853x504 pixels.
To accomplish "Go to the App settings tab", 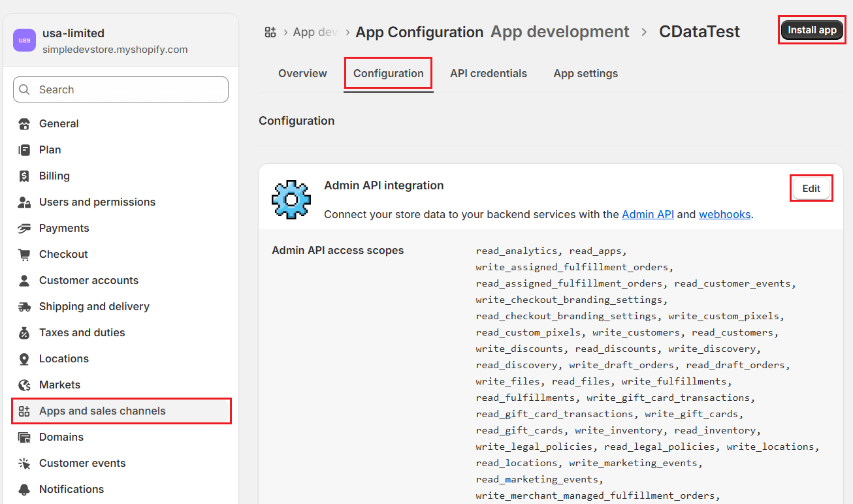I will pos(585,74).
